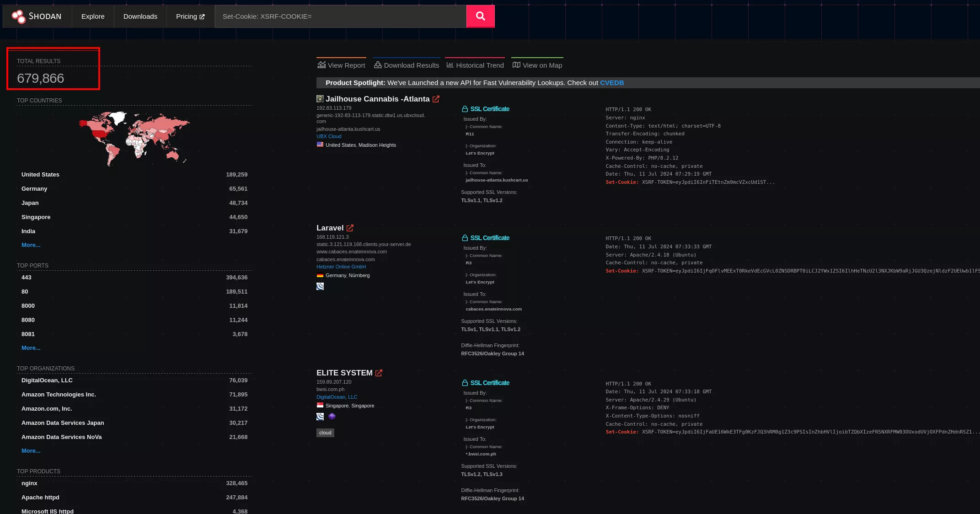This screenshot has width=980, height=514.
Task: Click the United States flag icon
Action: pos(320,145)
